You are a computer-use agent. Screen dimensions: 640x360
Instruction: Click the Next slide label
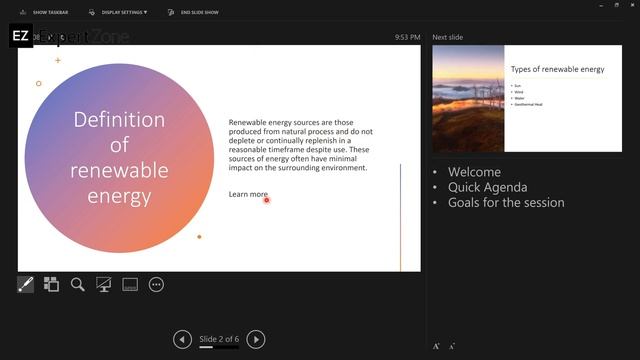447,37
